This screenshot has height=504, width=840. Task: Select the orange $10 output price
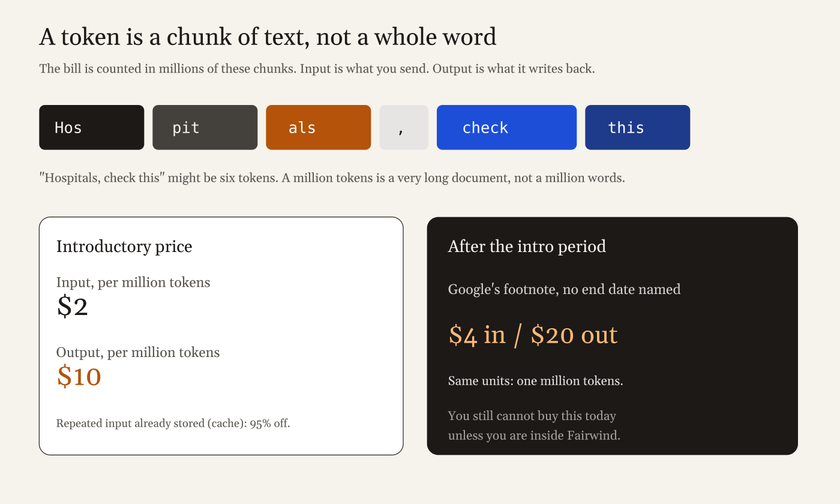click(x=79, y=377)
